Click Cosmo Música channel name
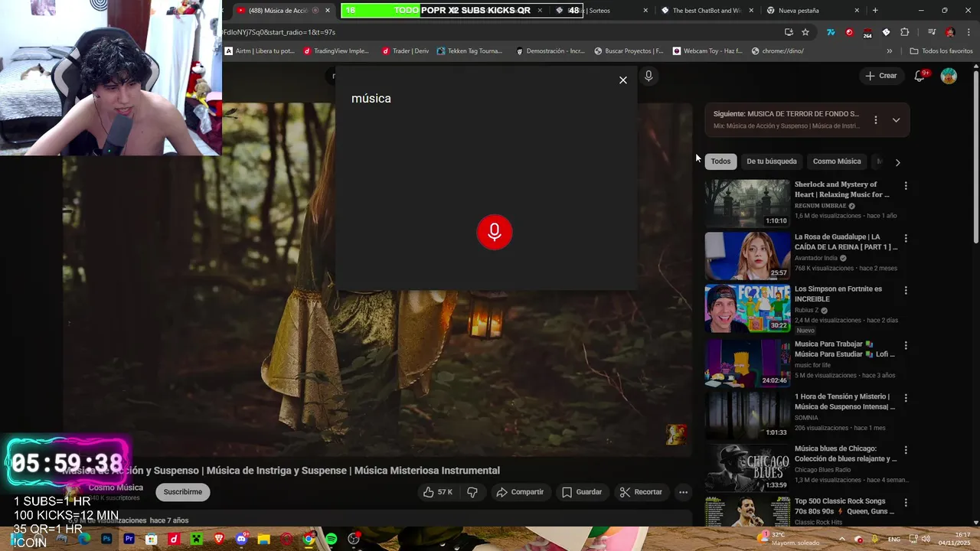 tap(116, 487)
